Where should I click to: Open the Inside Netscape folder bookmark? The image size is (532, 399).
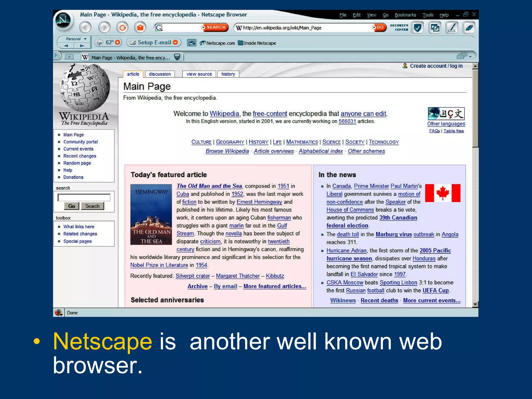pos(257,43)
